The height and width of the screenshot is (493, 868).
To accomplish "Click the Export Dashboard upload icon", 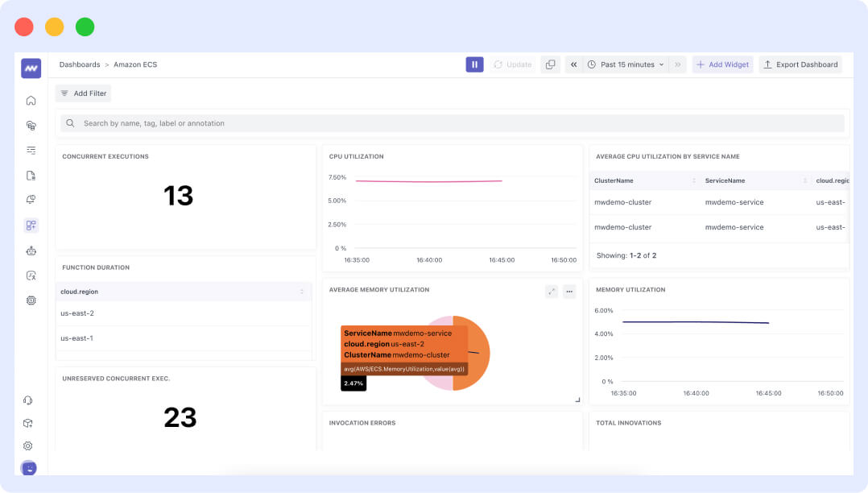I will click(767, 64).
